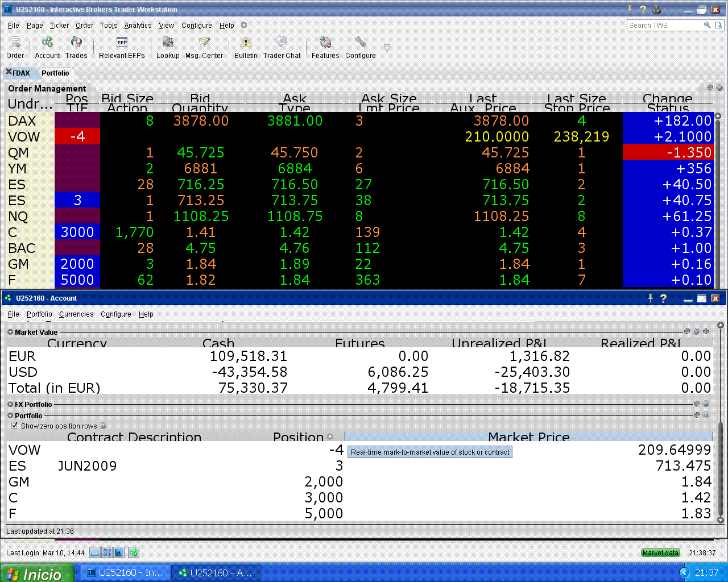728x582 pixels.
Task: Click the system tray arrow icon near clock
Action: point(685,572)
